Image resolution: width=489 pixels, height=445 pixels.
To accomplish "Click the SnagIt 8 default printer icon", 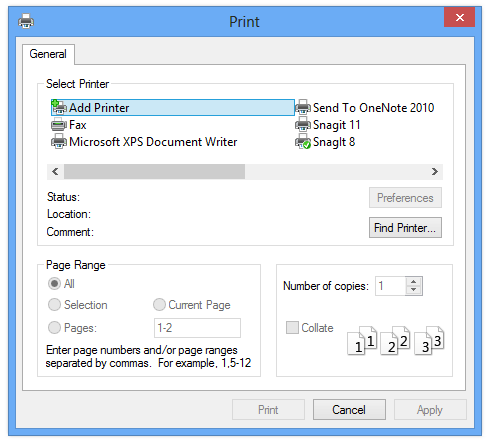I will point(303,142).
